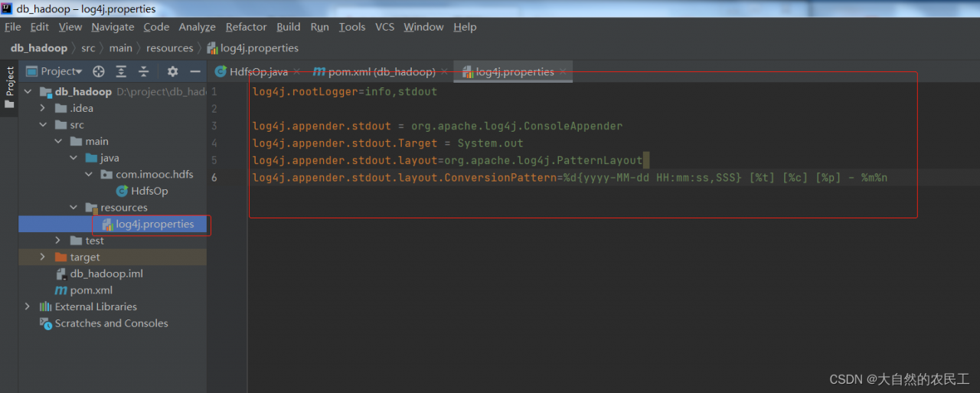Open the Build menu
This screenshot has height=393, width=980.
289,27
